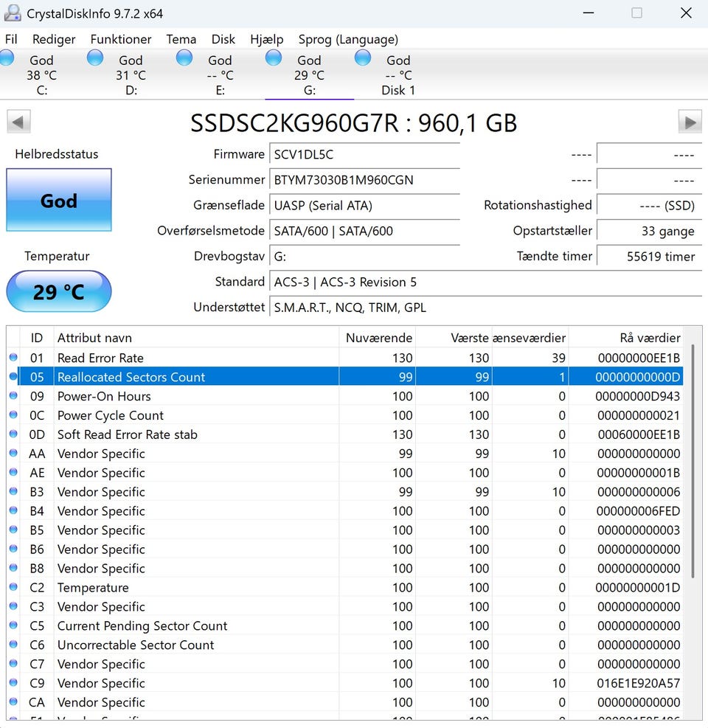Select the Disk 1 status orb

363,58
